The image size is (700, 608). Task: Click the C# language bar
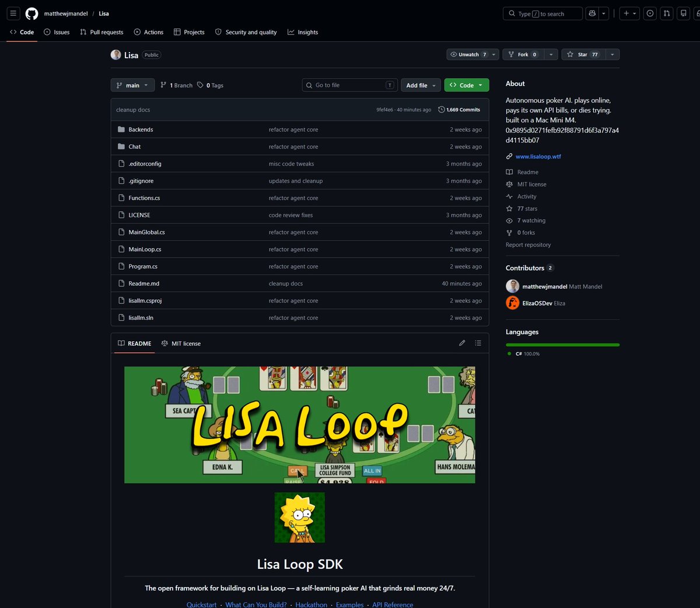point(562,345)
